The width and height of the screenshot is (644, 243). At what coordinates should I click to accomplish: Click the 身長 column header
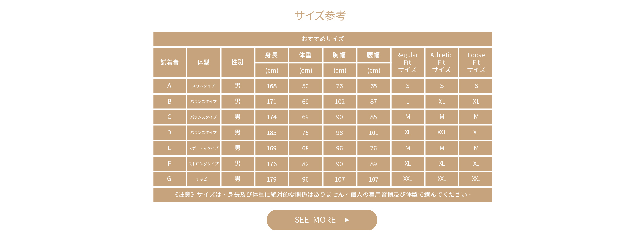click(x=271, y=55)
